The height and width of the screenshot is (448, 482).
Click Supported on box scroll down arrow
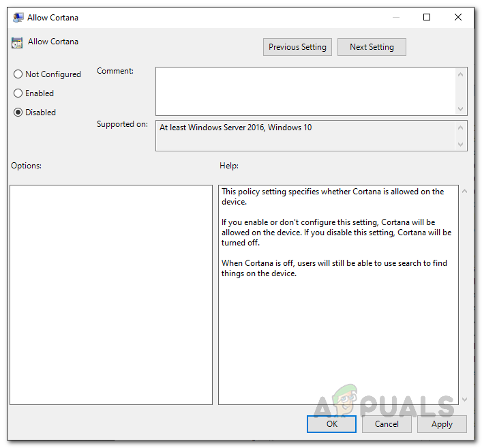tap(460, 144)
